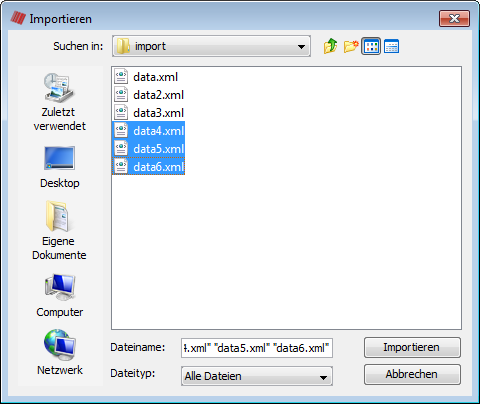Open the Desktop location
Viewport: 480px width, 404px height.
[60, 167]
